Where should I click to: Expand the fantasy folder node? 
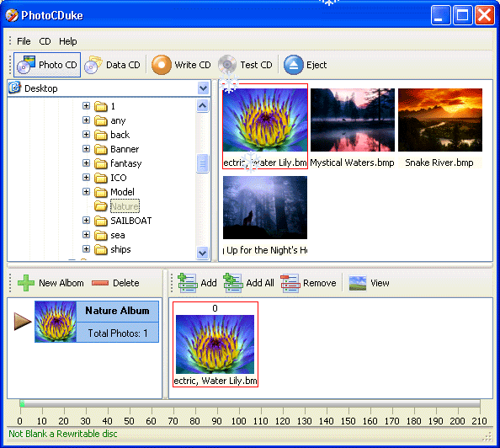[86, 163]
